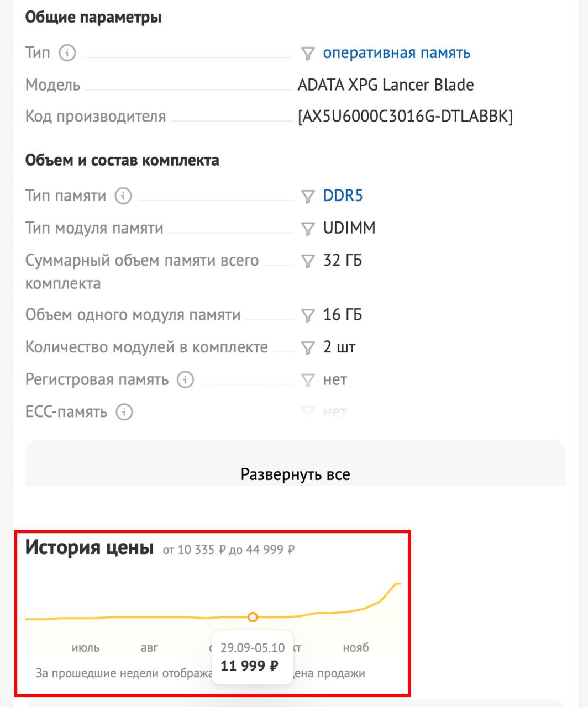Screen dimensions: 588x707
Task: Click filter icon in Регистровая память row
Action: pos(308,380)
